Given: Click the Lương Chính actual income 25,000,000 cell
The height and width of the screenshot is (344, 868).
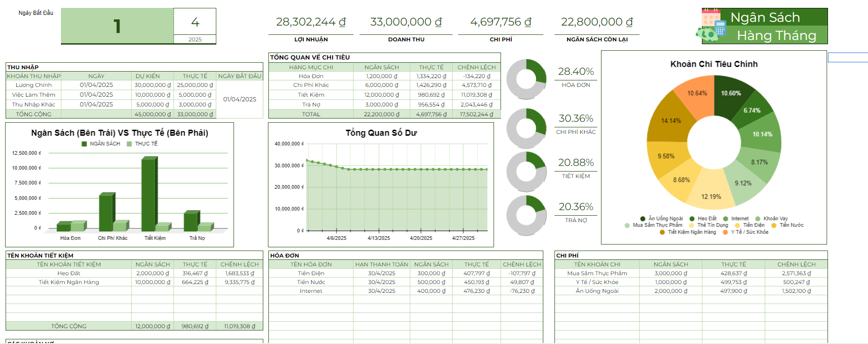Looking at the screenshot, I should coord(195,85).
